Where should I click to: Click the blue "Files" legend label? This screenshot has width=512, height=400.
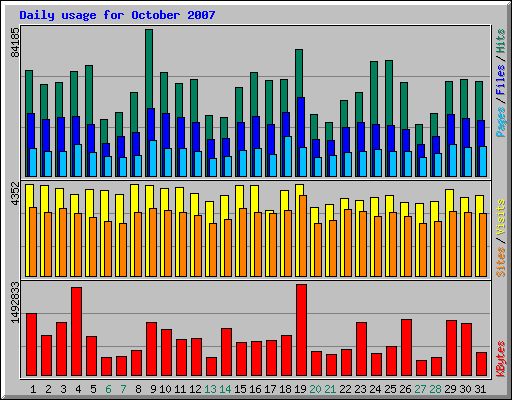point(500,80)
